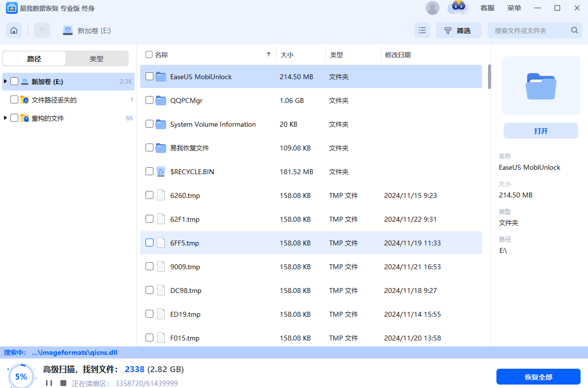This screenshot has width=588, height=388.
Task: Click the EaseUS app logo
Action: (x=11, y=8)
